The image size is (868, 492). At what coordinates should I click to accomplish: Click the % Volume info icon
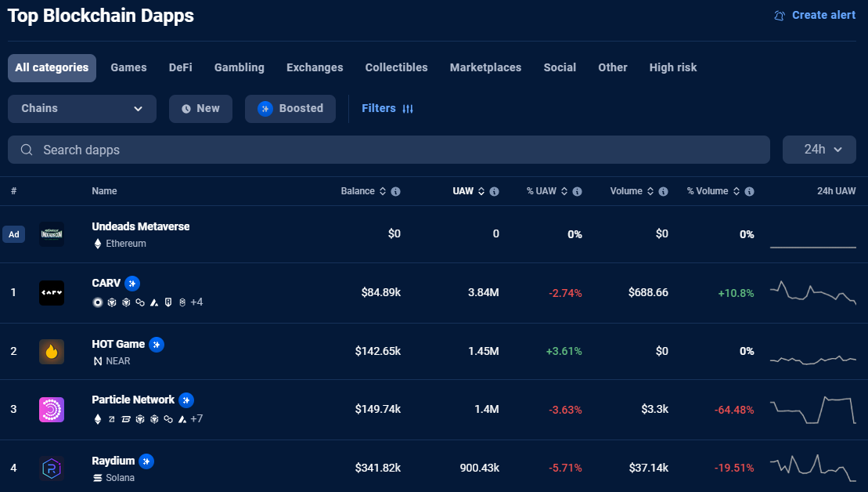[x=750, y=191]
